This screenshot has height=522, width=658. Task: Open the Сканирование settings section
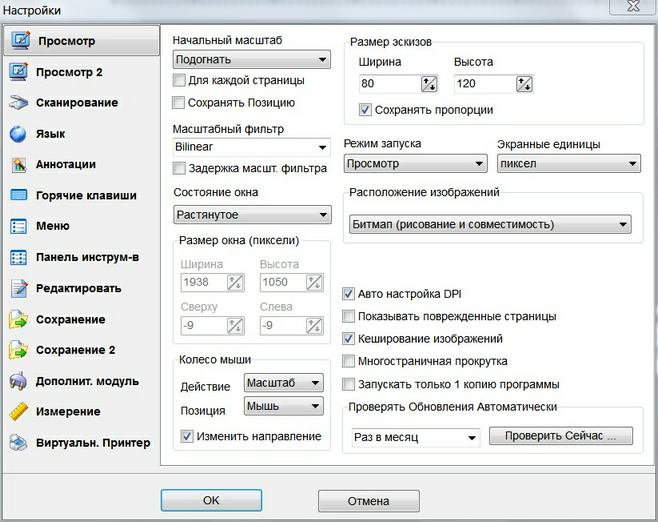77,102
